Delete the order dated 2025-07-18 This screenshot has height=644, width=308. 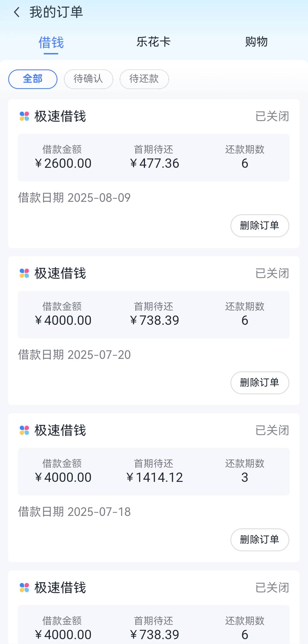click(x=260, y=540)
